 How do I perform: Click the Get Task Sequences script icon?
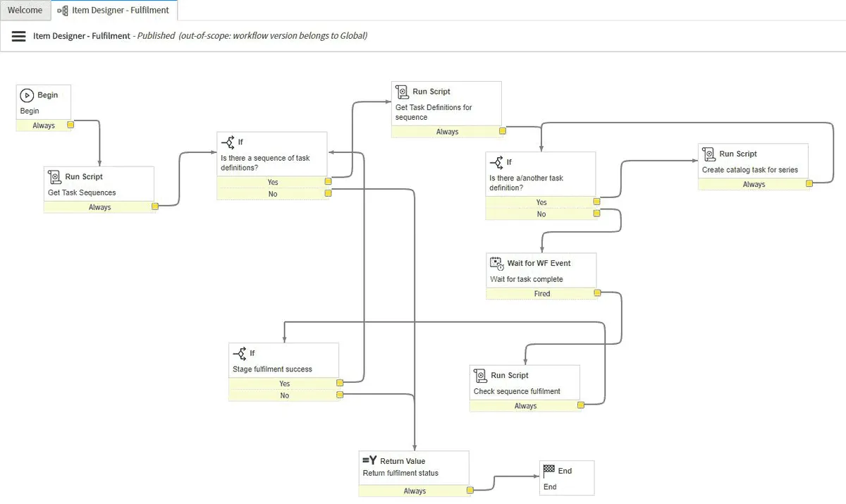(x=55, y=177)
